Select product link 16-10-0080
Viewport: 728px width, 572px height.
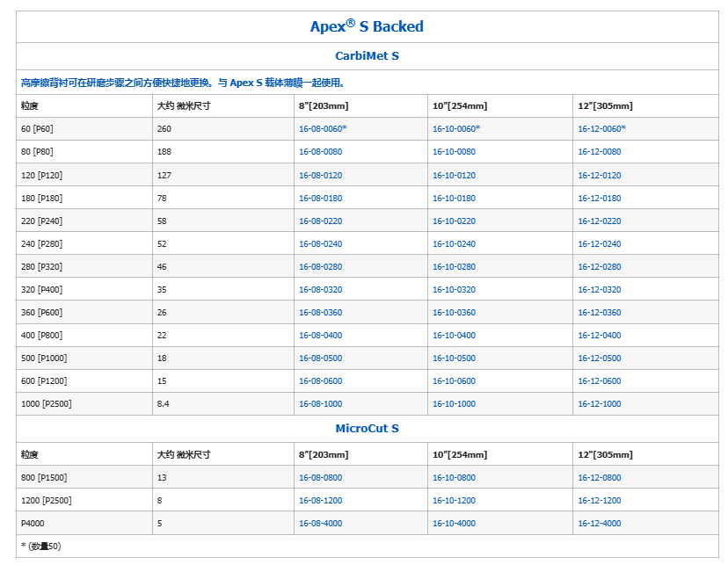pos(454,152)
